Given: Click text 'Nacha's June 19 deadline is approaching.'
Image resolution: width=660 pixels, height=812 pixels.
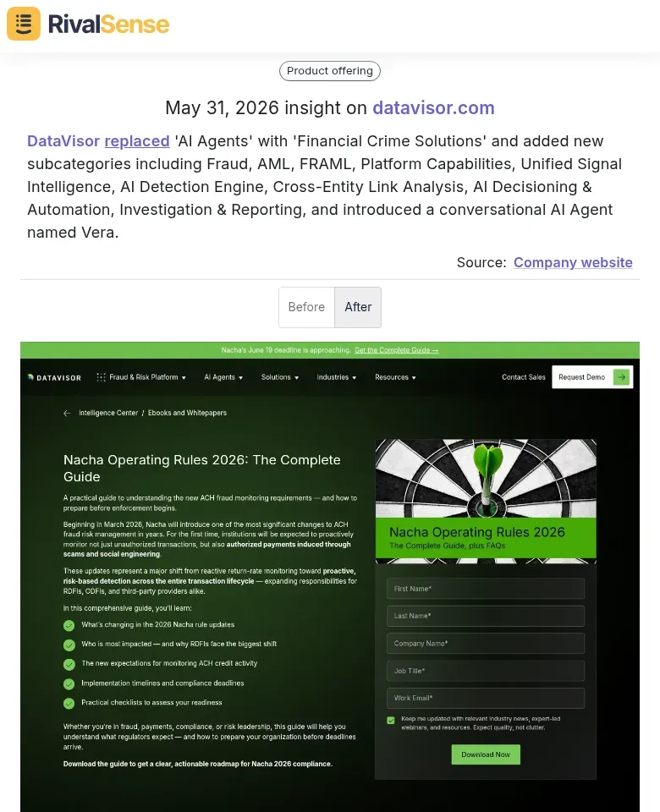Looking at the screenshot, I should [x=286, y=350].
